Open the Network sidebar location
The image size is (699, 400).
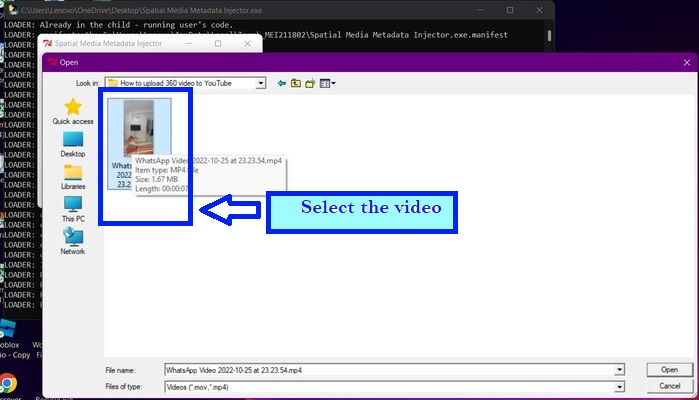tap(73, 241)
